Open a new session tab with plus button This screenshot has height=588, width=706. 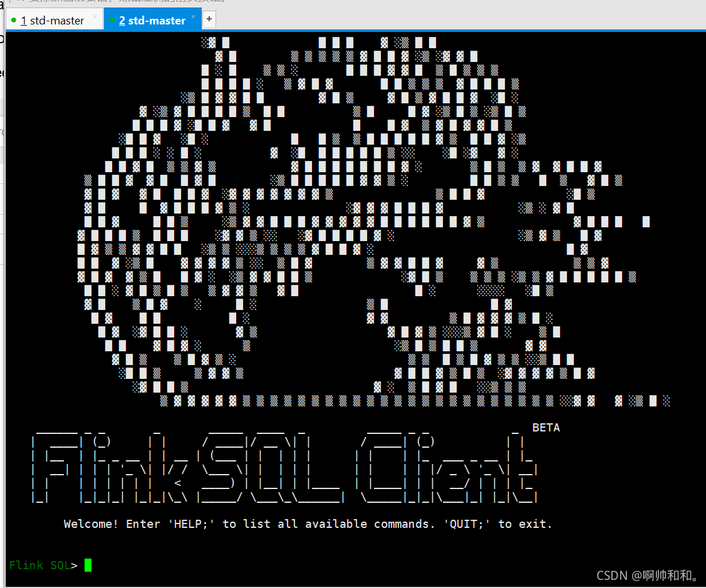209,19
